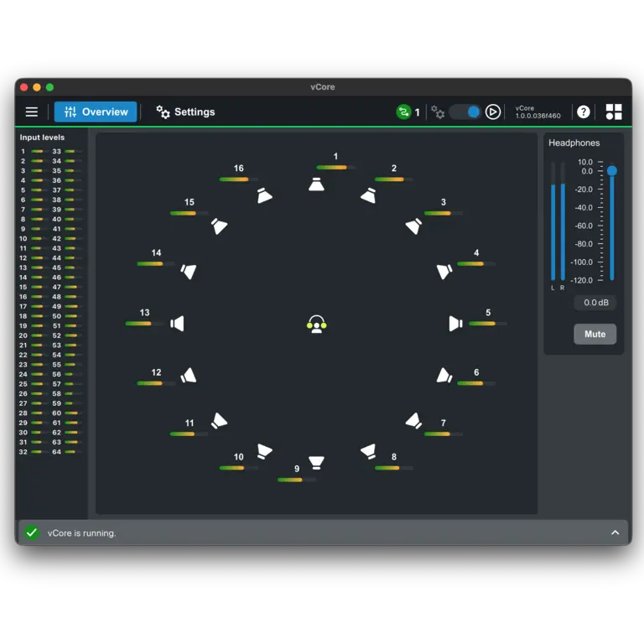This screenshot has width=644, height=644.
Task: Select speaker 3 icon
Action: (413, 226)
